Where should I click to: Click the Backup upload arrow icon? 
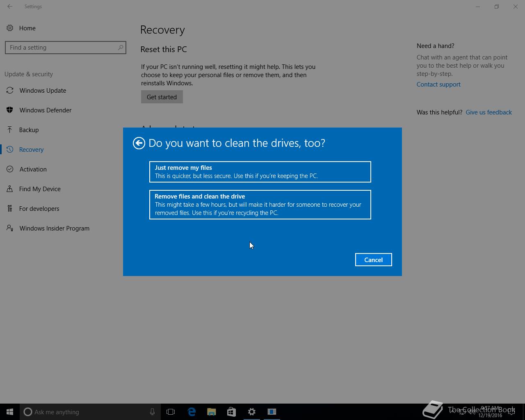[10, 130]
